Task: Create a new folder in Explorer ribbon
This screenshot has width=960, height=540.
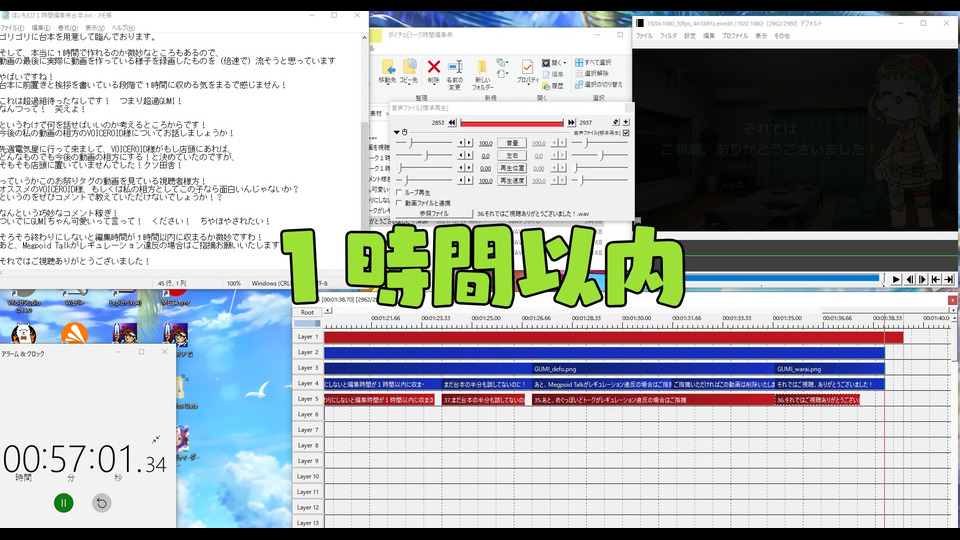Action: [x=482, y=75]
